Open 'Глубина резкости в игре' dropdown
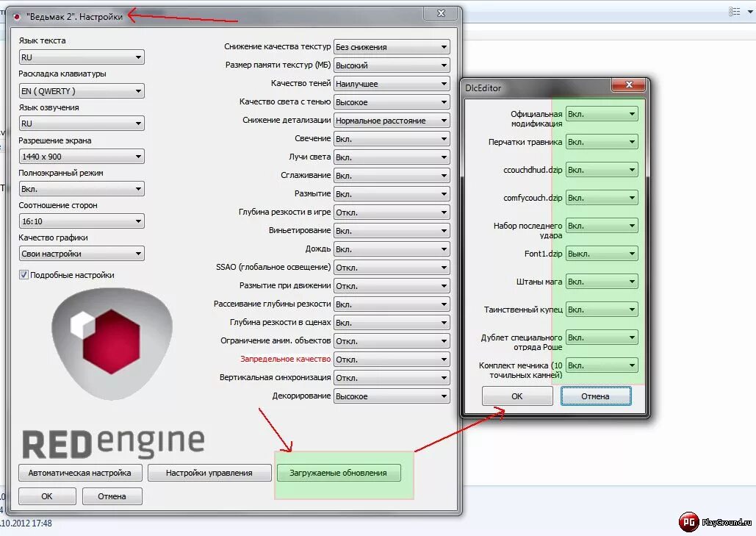The image size is (756, 536). [392, 212]
